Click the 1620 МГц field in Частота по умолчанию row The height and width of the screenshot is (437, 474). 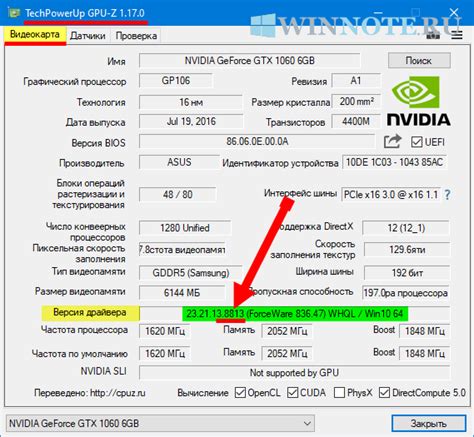[165, 353]
